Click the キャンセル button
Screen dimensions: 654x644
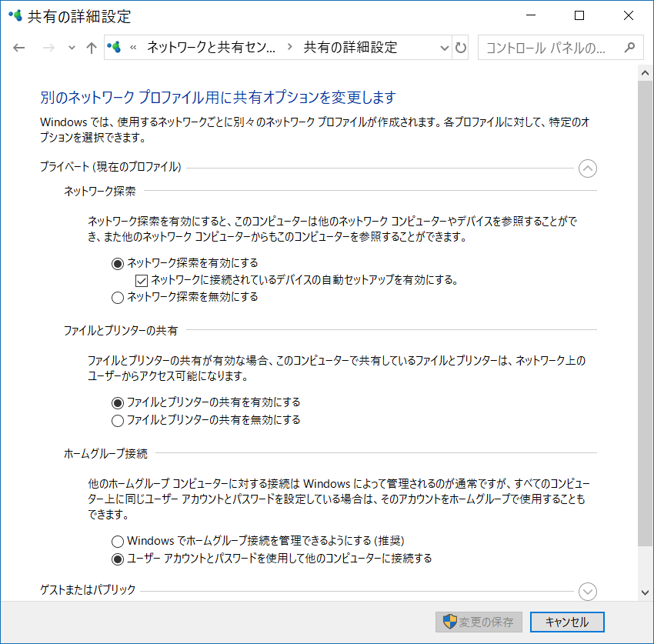pos(567,622)
